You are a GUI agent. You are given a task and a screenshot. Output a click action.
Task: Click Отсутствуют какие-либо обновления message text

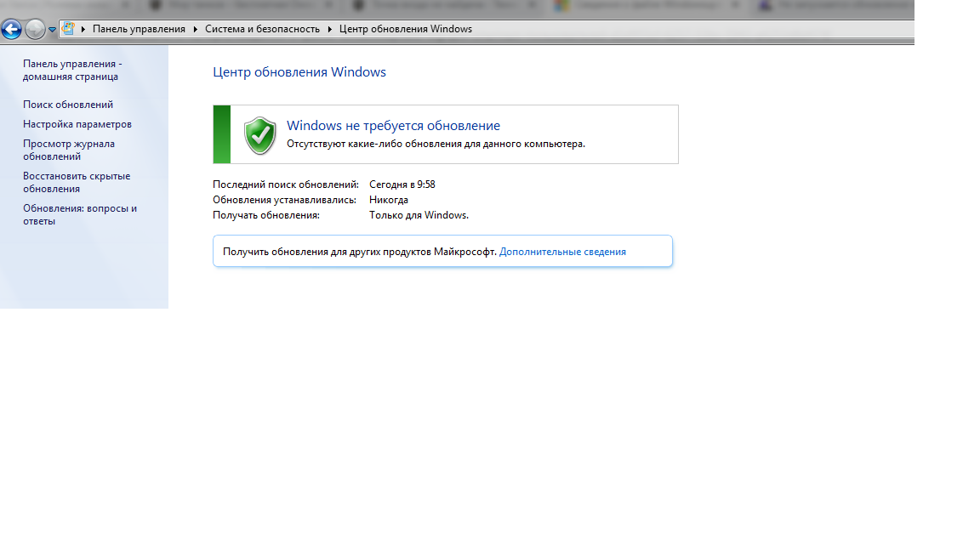(436, 144)
